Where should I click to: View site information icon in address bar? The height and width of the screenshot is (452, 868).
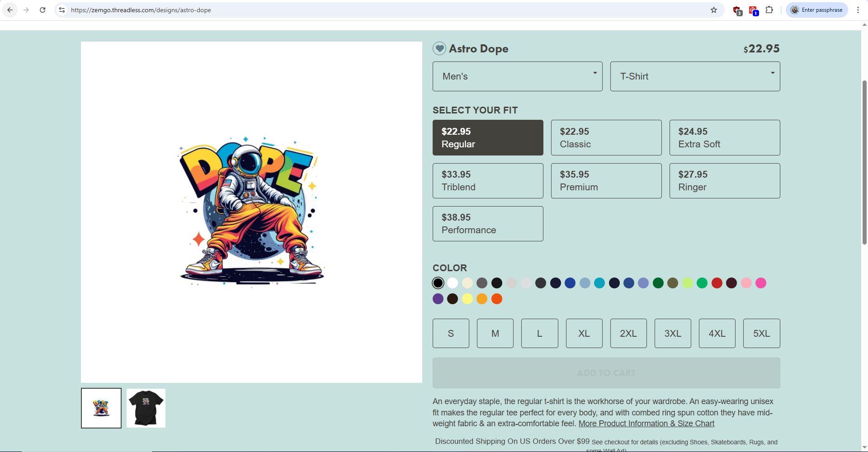point(62,10)
